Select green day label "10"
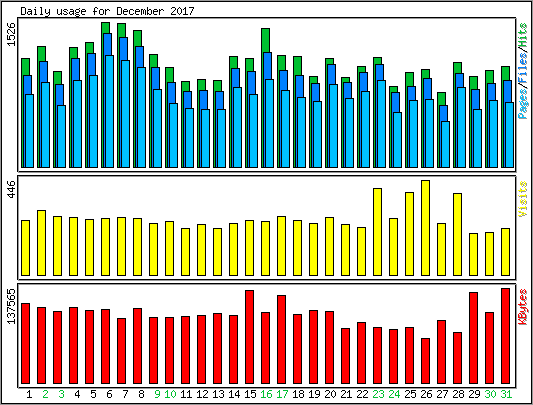This screenshot has width=533, height=405. (170, 394)
